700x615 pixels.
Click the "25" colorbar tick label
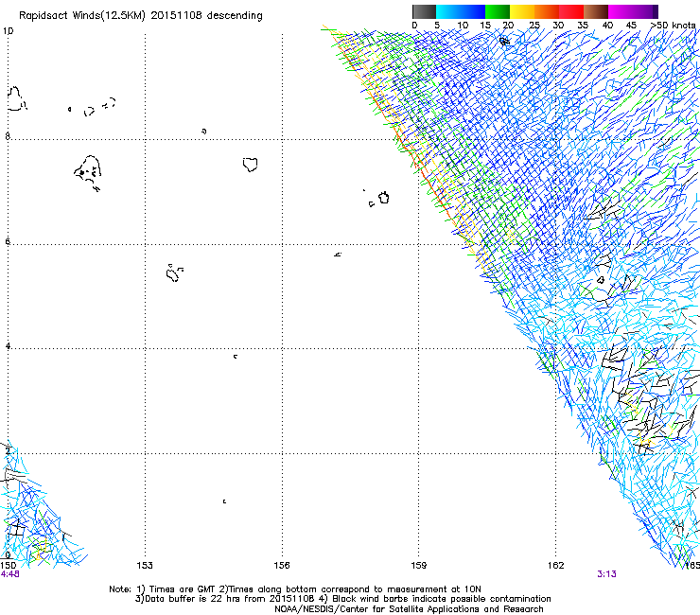tap(534, 26)
